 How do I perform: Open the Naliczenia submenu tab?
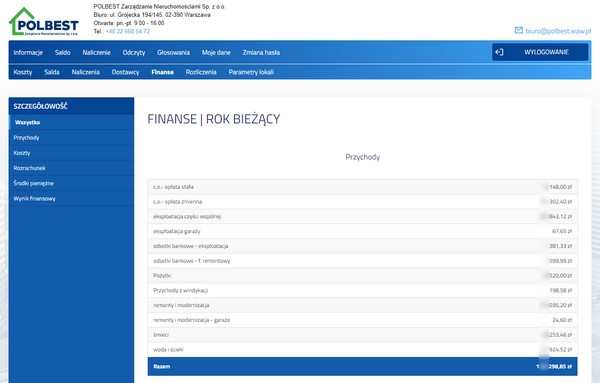86,72
